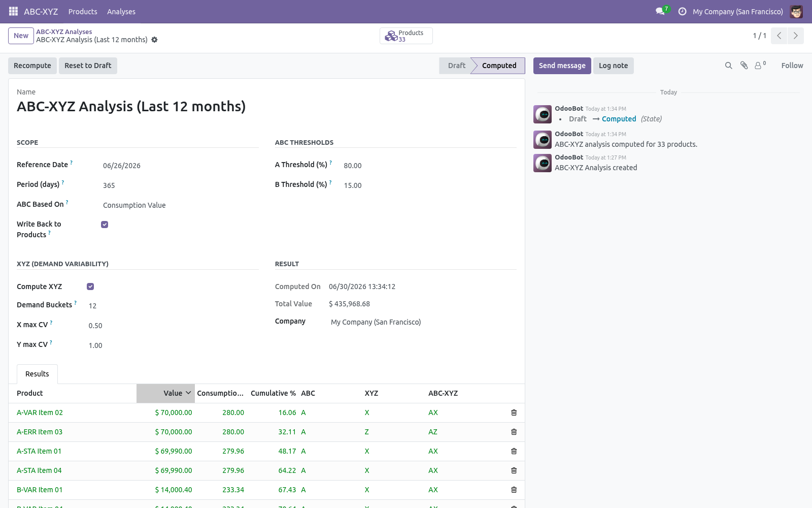Follow this analysis record

tap(792, 66)
